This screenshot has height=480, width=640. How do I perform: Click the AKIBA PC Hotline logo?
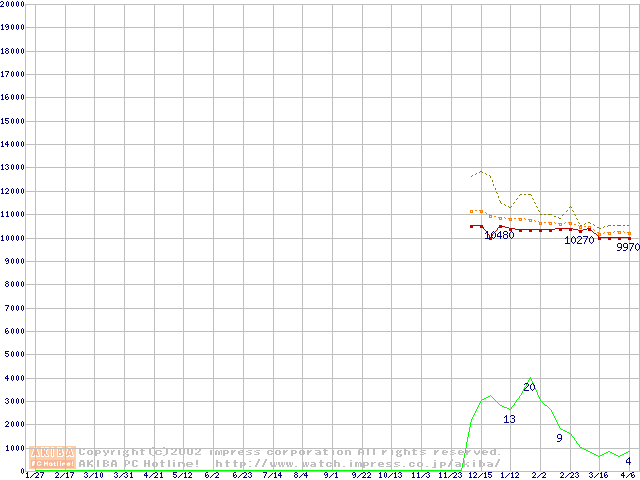[53, 457]
